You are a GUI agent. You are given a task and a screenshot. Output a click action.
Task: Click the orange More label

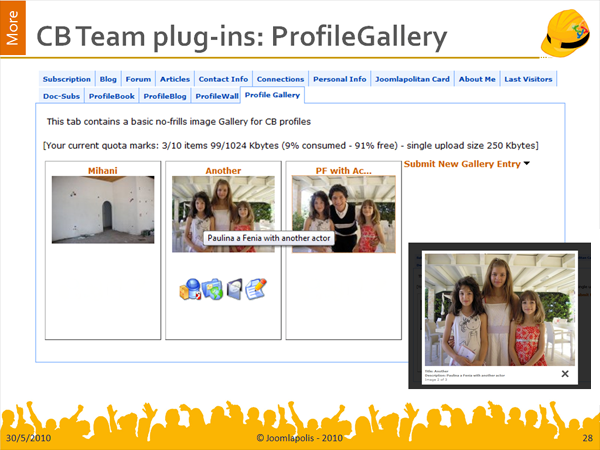click(13, 28)
